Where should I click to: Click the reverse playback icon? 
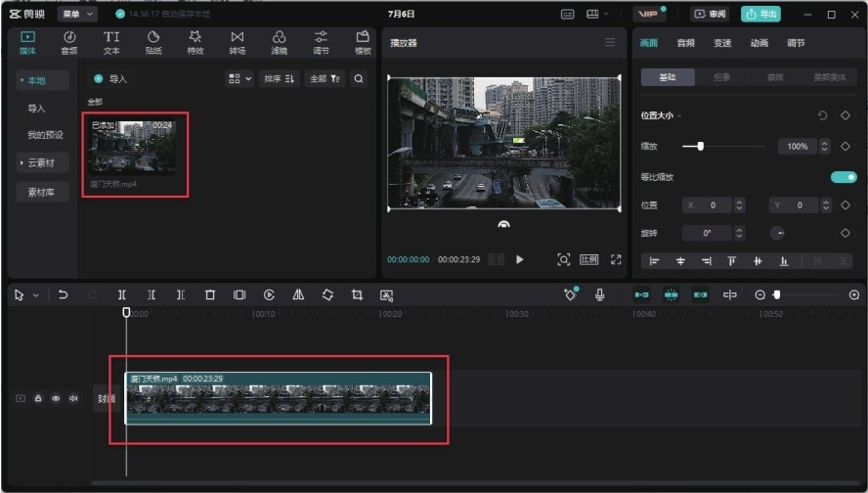[269, 294]
